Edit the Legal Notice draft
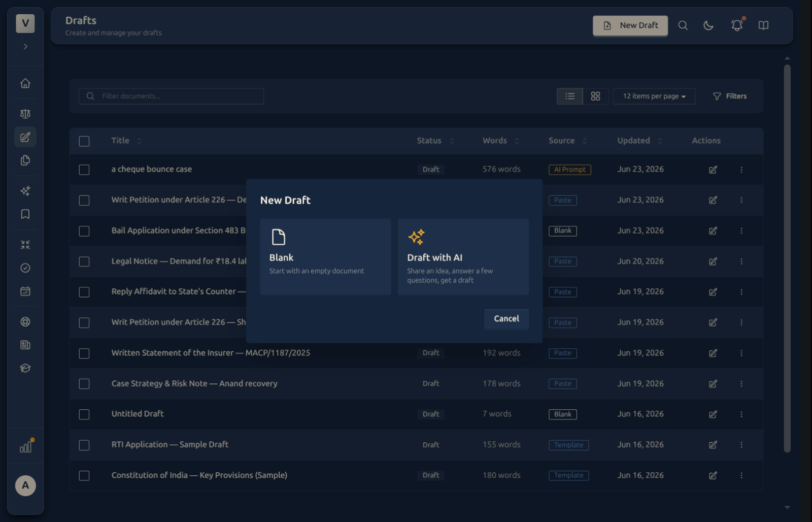 (713, 262)
